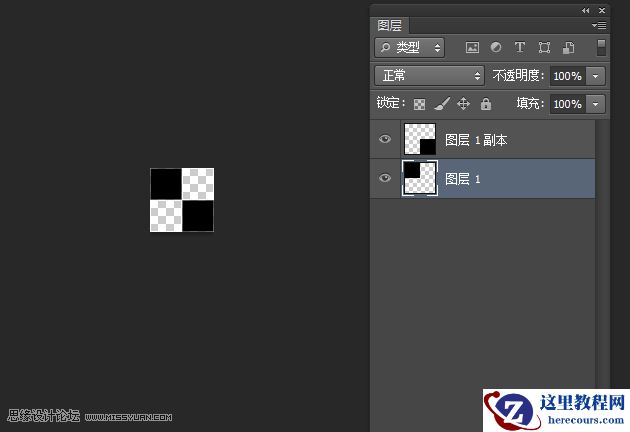Hide the 图层 1 layer via its eye icon
The image size is (630, 432).
point(385,178)
